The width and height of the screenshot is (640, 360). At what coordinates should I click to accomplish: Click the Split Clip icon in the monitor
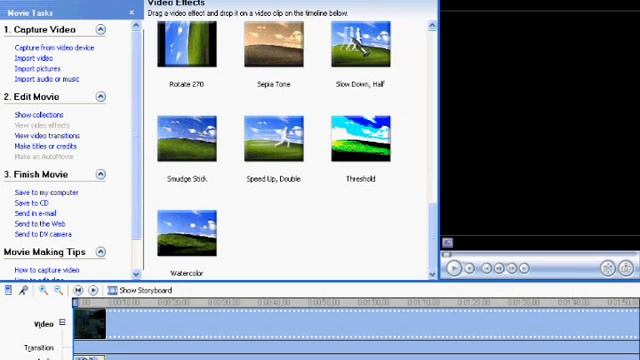coord(608,268)
